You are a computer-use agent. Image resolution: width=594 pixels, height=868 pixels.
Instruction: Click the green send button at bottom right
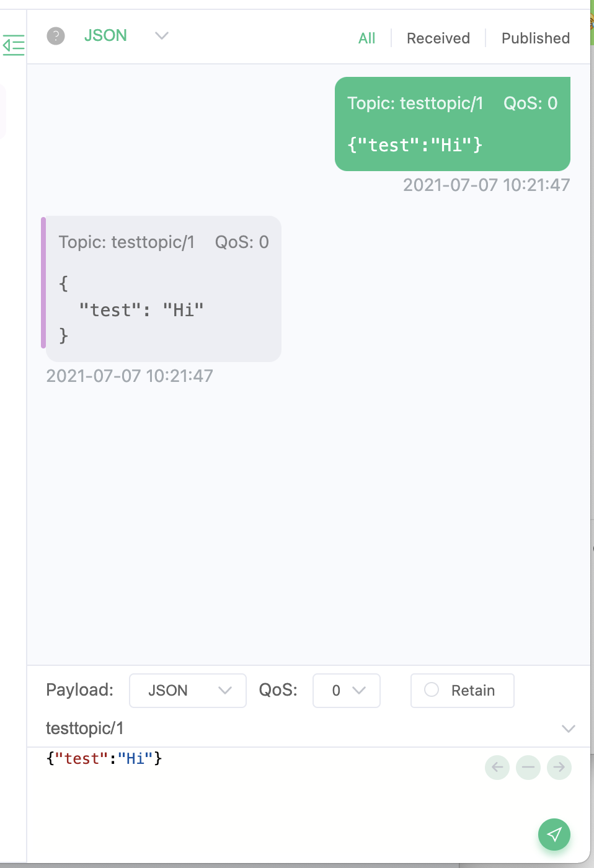point(554,835)
